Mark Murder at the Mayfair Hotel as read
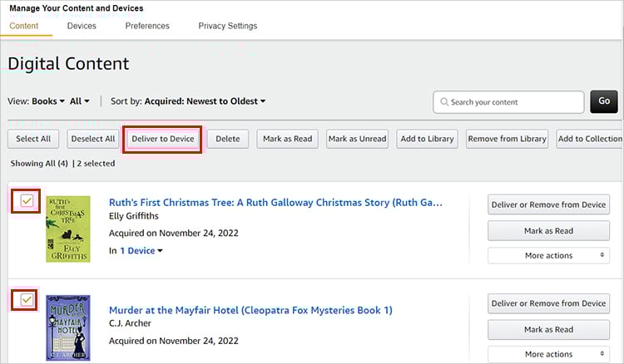 [x=549, y=329]
